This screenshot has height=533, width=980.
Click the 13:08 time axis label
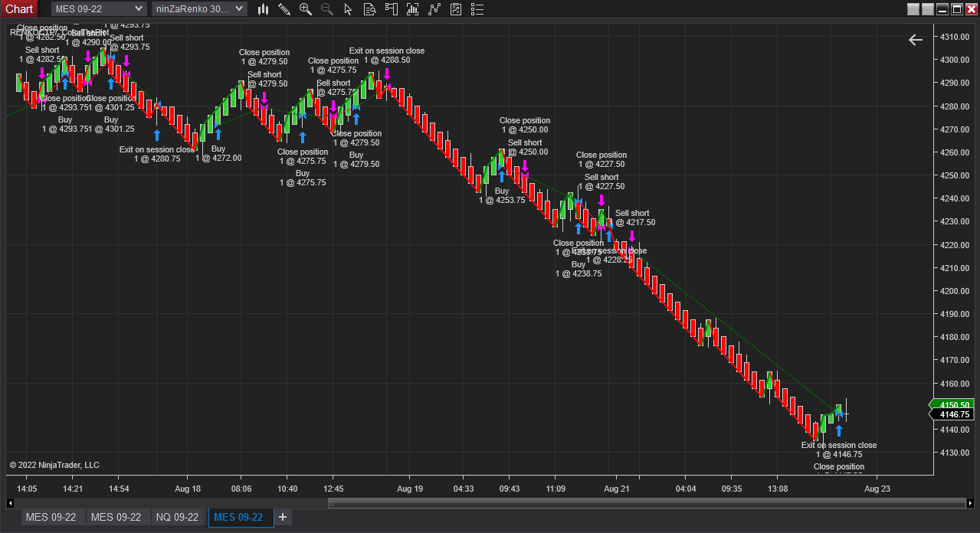click(778, 489)
